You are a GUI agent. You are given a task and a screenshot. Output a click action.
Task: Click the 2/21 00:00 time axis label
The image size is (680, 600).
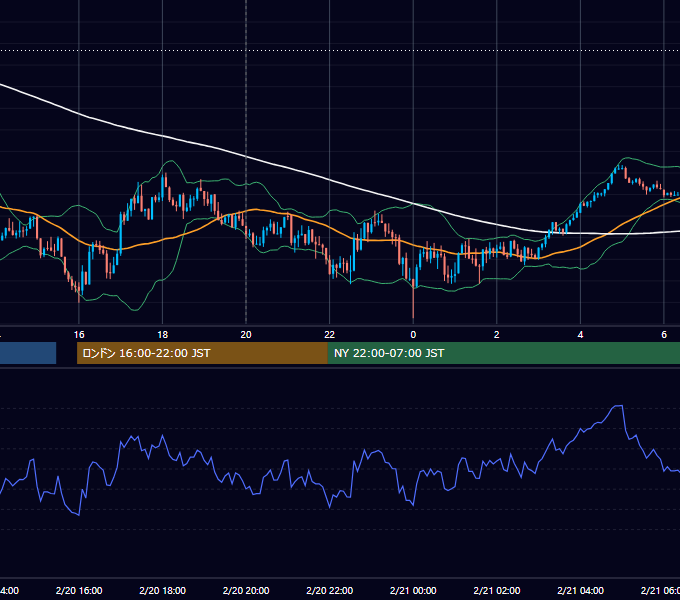(x=413, y=590)
